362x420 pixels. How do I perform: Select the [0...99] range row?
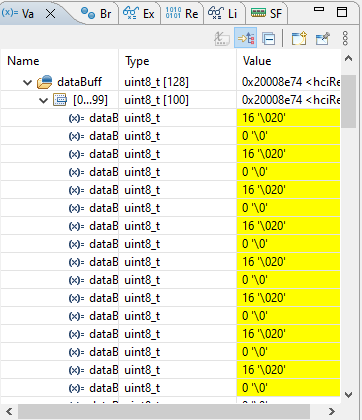[170, 100]
